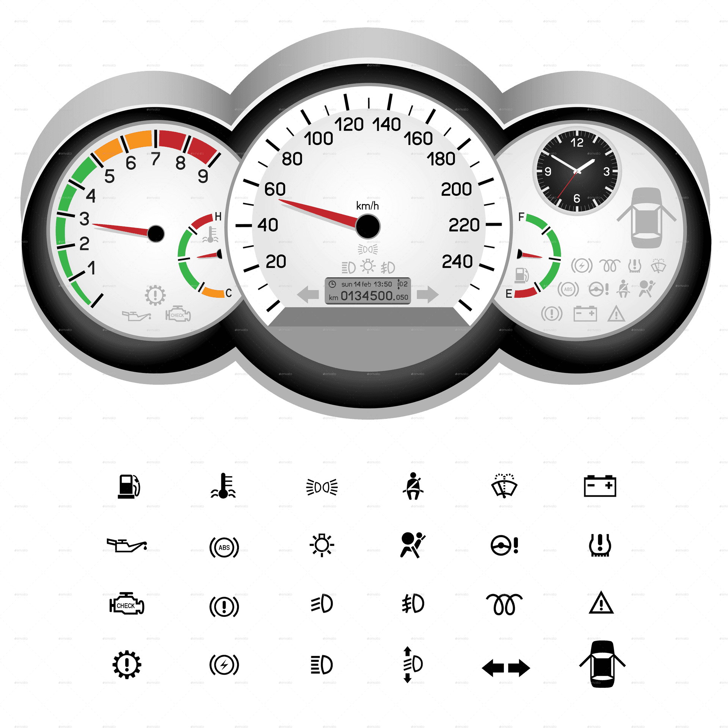Click the "120" mark on the speedometer
This screenshot has height=728, width=728.
pos(349,124)
